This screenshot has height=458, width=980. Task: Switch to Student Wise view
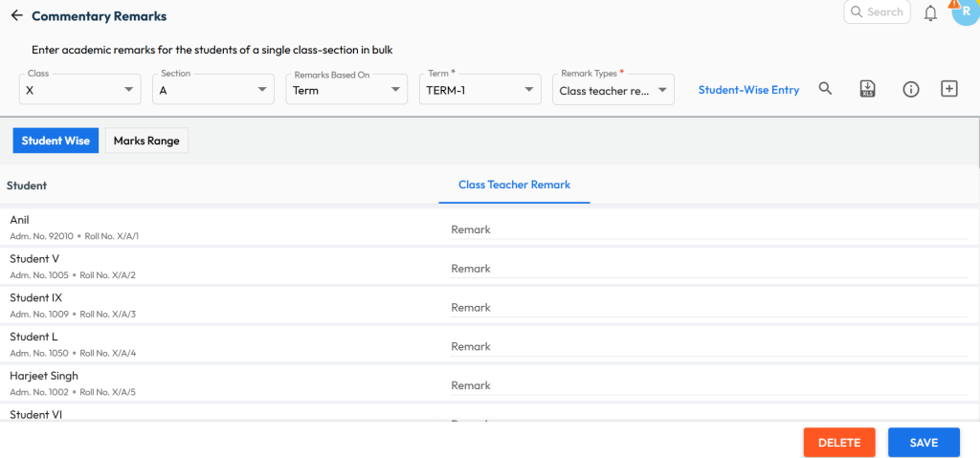[x=56, y=141]
